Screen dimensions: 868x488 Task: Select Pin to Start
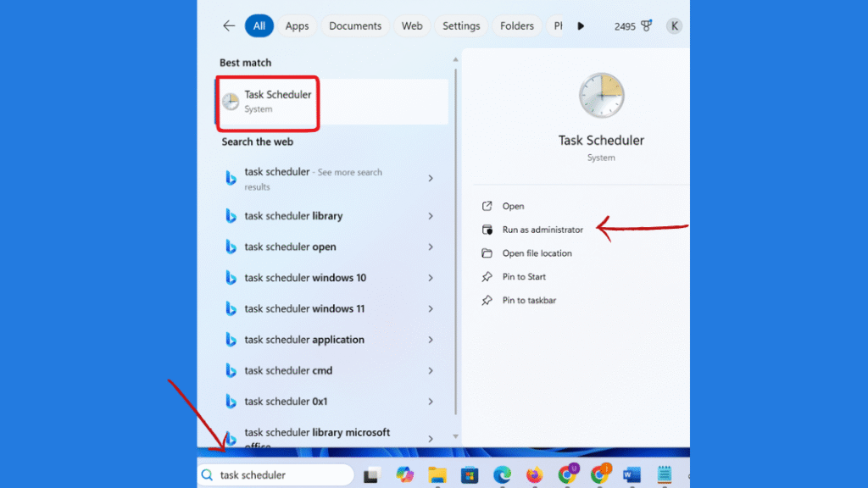tap(524, 277)
